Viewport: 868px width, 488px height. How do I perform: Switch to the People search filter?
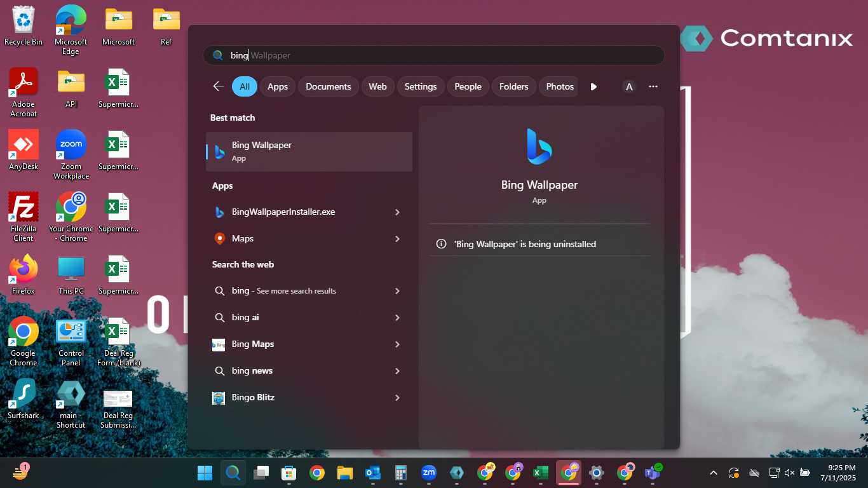click(468, 86)
